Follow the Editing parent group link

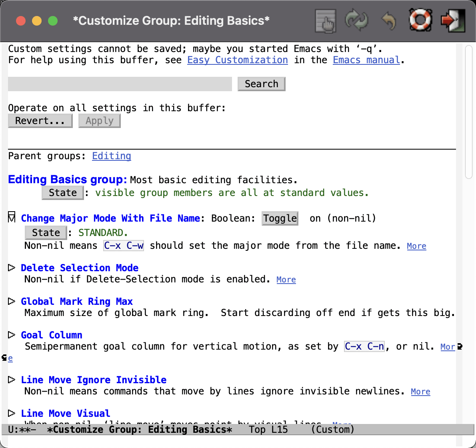pos(111,156)
